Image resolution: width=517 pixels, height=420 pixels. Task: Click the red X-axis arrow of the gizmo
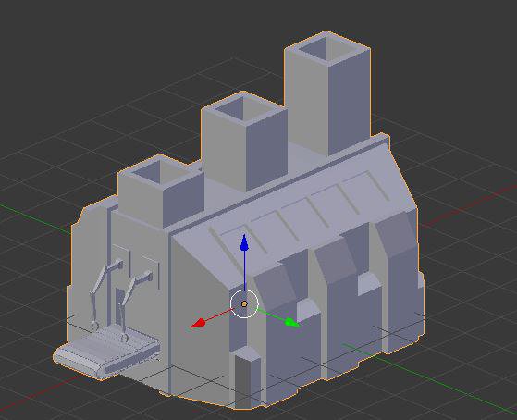[x=199, y=324]
